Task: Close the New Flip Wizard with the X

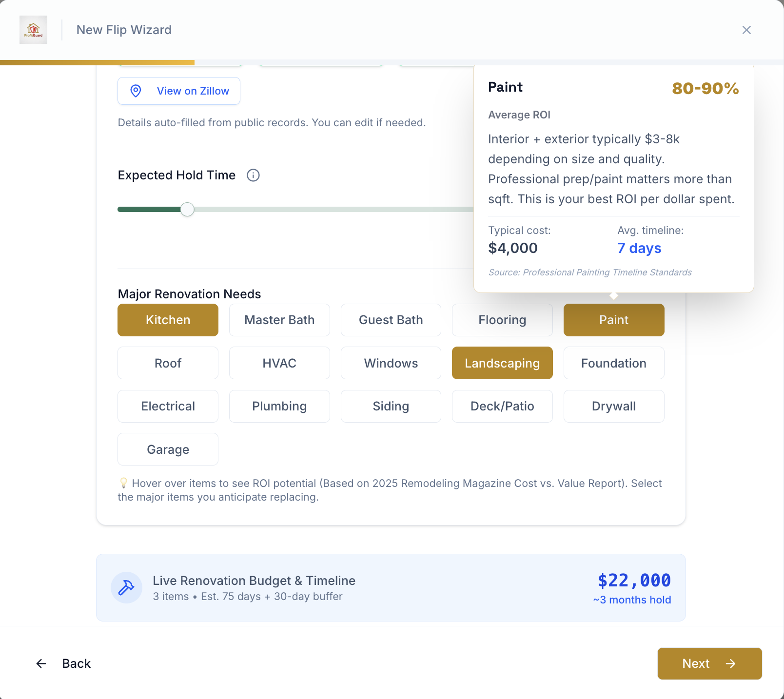Action: point(746,30)
